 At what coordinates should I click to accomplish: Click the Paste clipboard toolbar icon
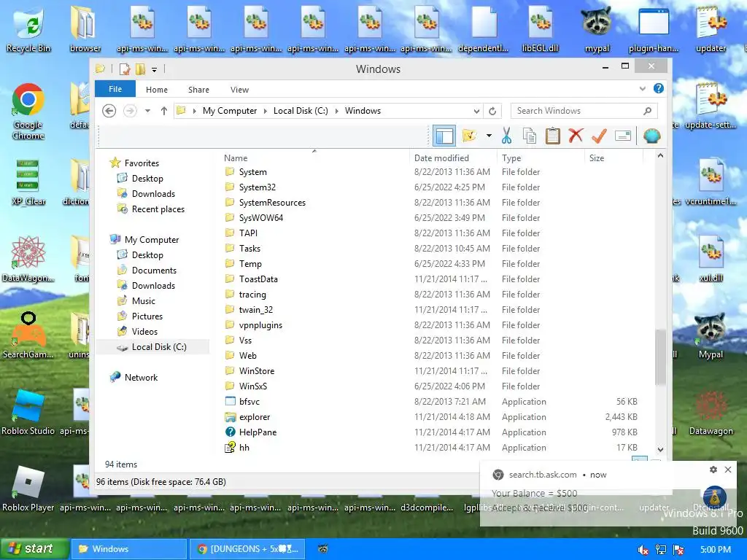(553, 136)
